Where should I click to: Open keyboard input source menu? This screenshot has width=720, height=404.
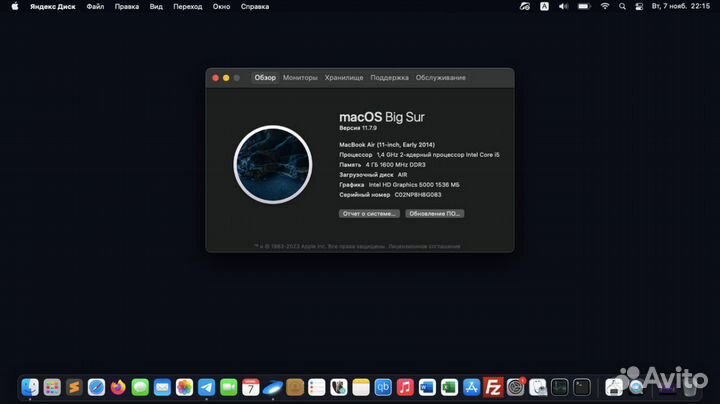(x=544, y=6)
